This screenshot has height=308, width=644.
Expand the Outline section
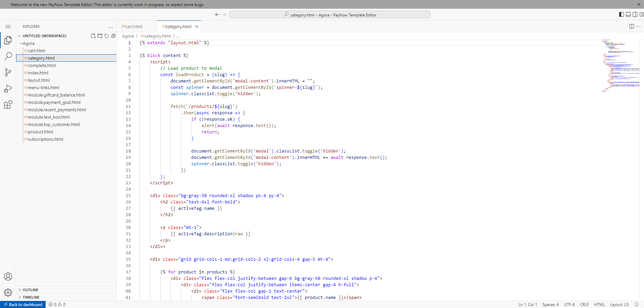click(31, 290)
